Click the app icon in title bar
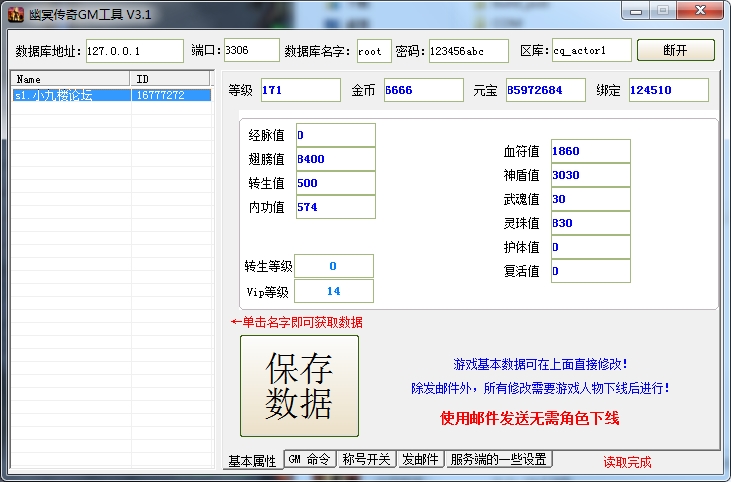The width and height of the screenshot is (731, 482). click(15, 13)
